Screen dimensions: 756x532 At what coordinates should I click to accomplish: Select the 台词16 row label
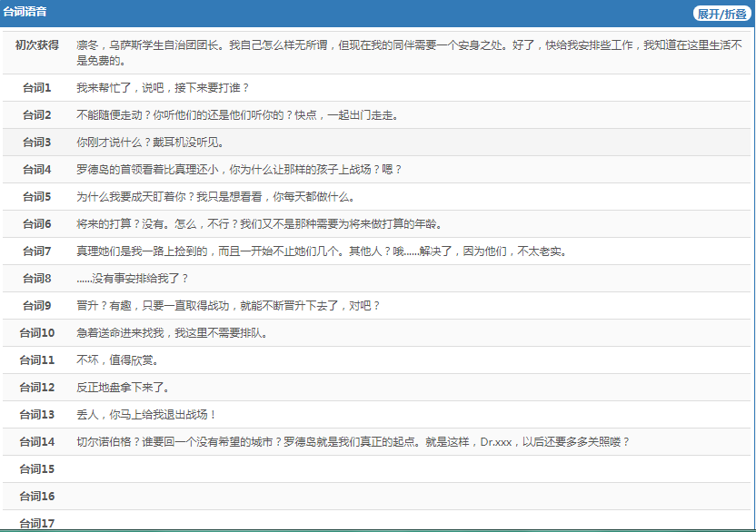(x=37, y=497)
